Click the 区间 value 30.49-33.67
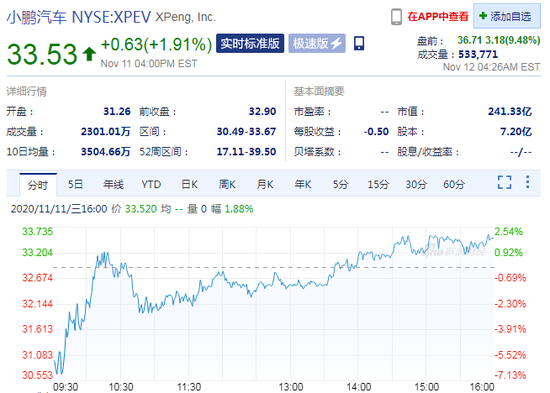This screenshot has height=393, width=550. tap(246, 132)
